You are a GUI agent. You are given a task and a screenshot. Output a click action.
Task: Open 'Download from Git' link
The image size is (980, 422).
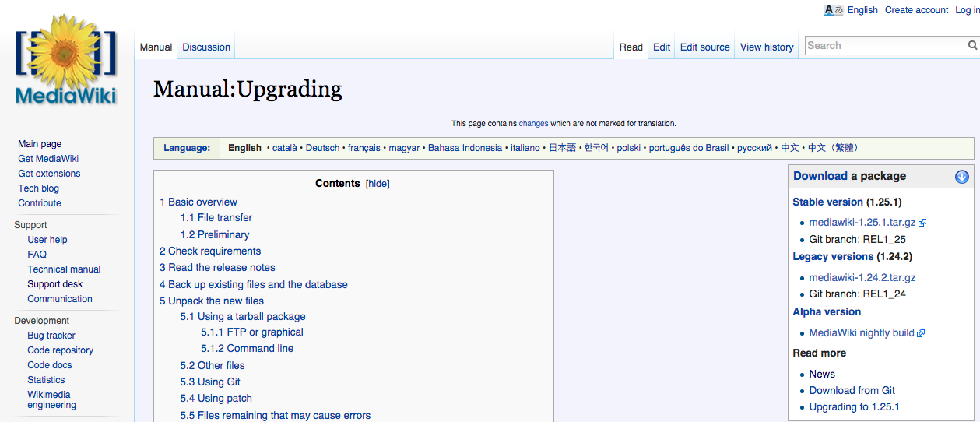(852, 391)
